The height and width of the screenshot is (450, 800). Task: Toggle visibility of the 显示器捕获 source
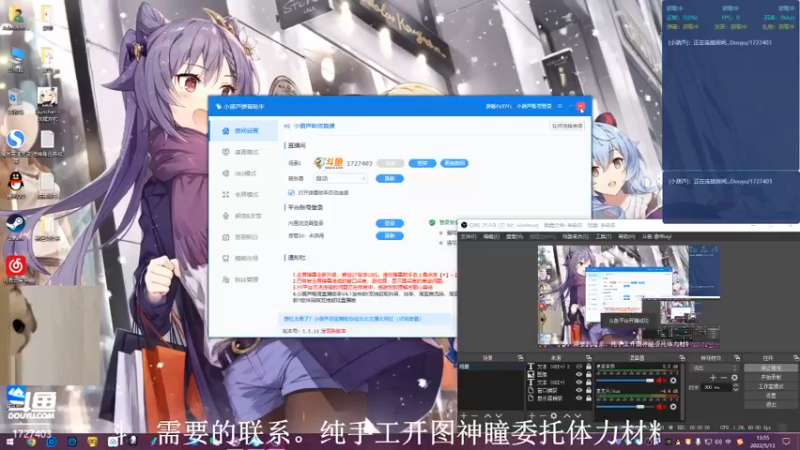[x=579, y=398]
